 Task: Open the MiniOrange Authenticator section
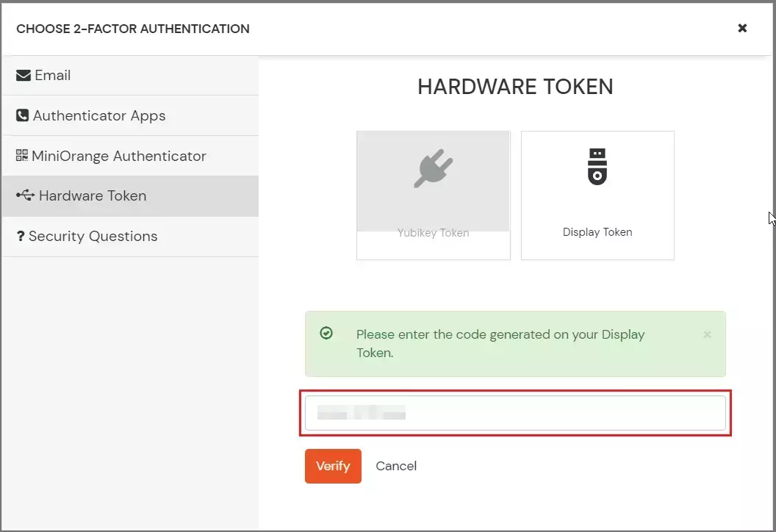pyautogui.click(x=118, y=156)
